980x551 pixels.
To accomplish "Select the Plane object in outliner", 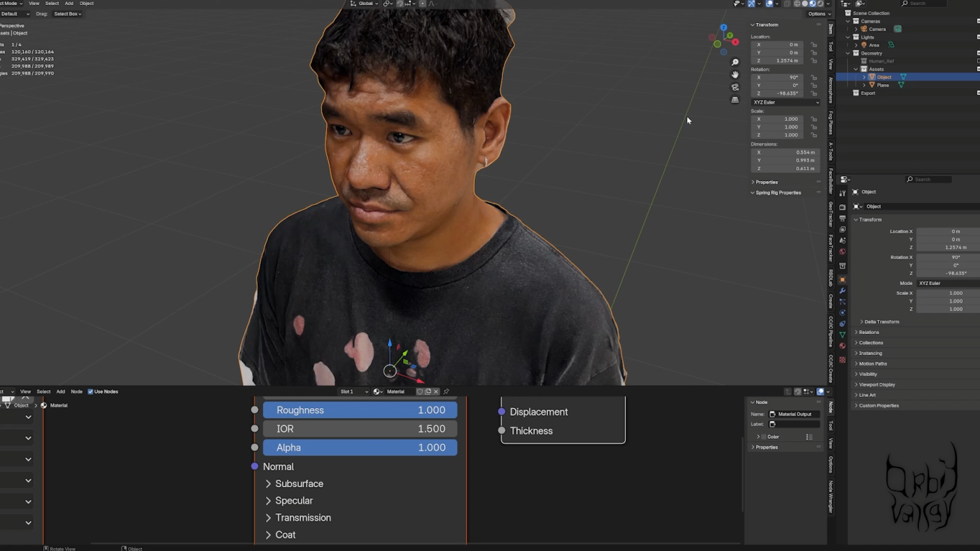I will point(883,85).
